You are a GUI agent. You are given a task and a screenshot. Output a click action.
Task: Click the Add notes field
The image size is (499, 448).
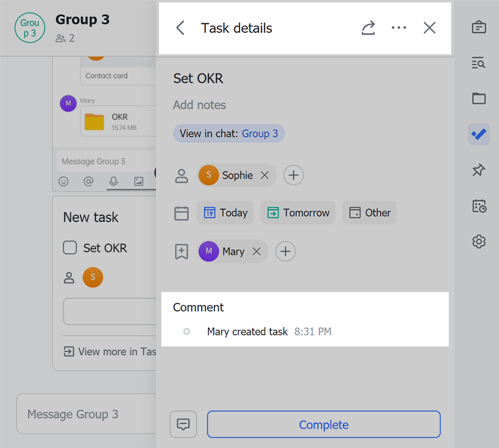click(199, 105)
